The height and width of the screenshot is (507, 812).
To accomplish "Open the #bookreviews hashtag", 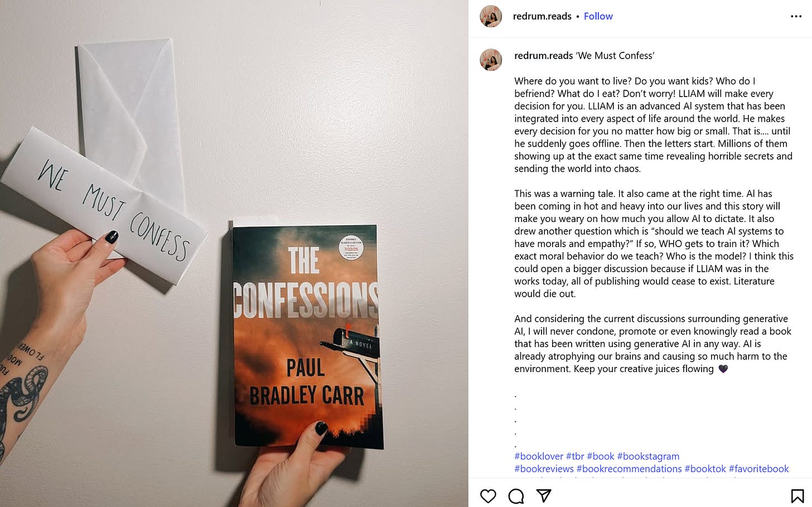I will [544, 469].
